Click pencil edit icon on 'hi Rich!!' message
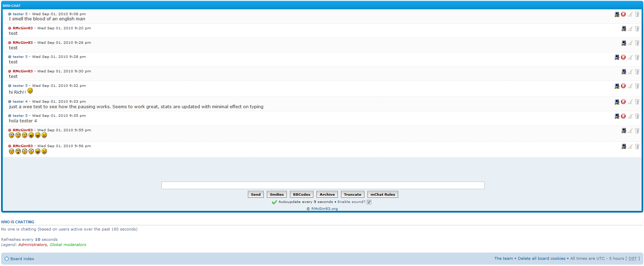Image resolution: width=644 pixels, height=266 pixels. [630, 86]
